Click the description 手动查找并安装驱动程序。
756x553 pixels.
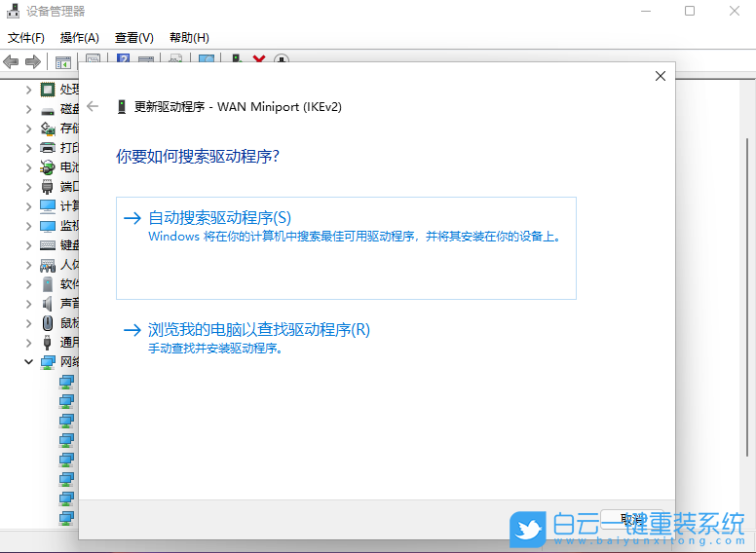[x=215, y=348]
